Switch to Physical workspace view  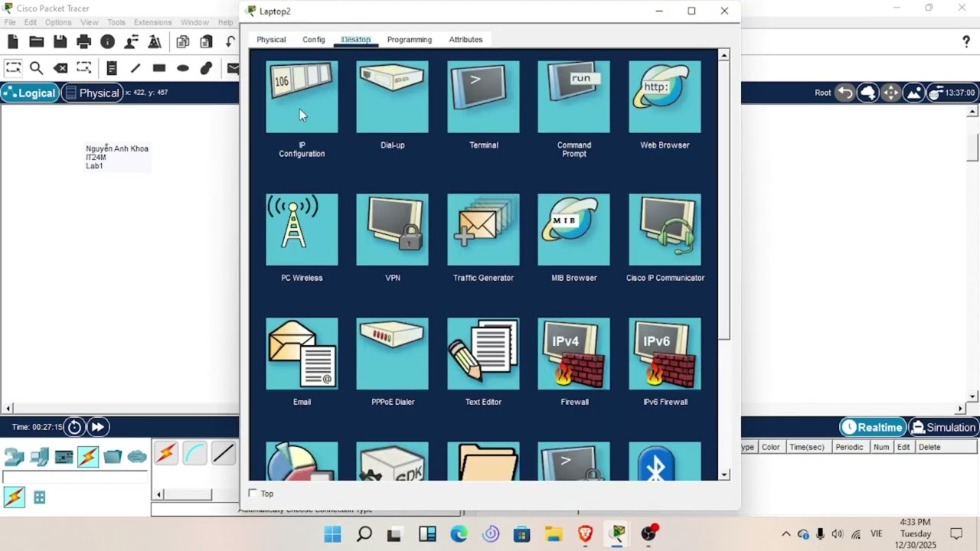coord(91,93)
